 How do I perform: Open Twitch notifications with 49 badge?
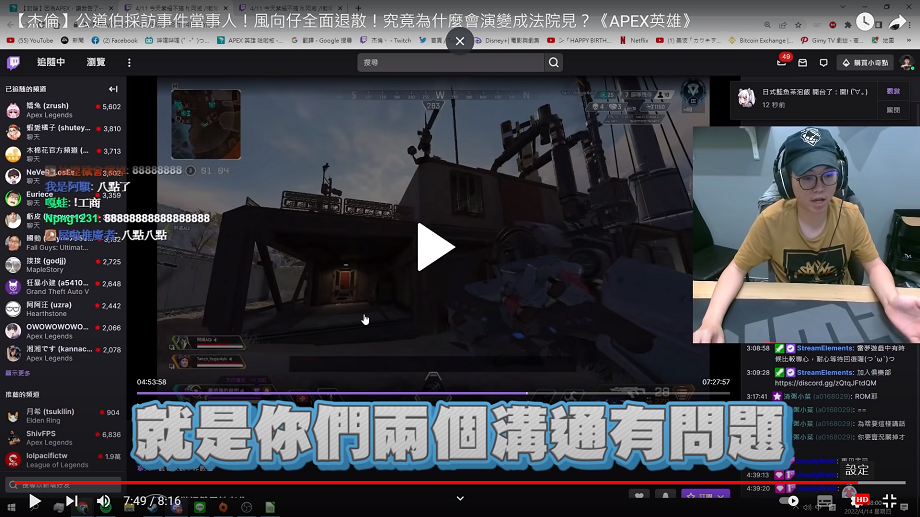pyautogui.click(x=782, y=61)
